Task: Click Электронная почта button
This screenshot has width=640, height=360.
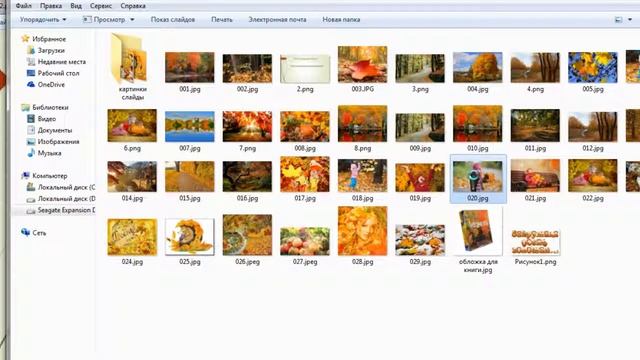Action: tap(277, 20)
